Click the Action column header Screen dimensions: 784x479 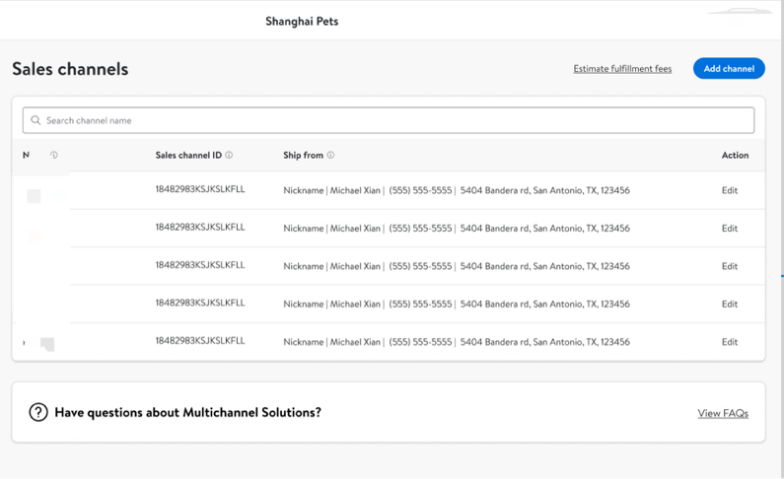click(735, 155)
